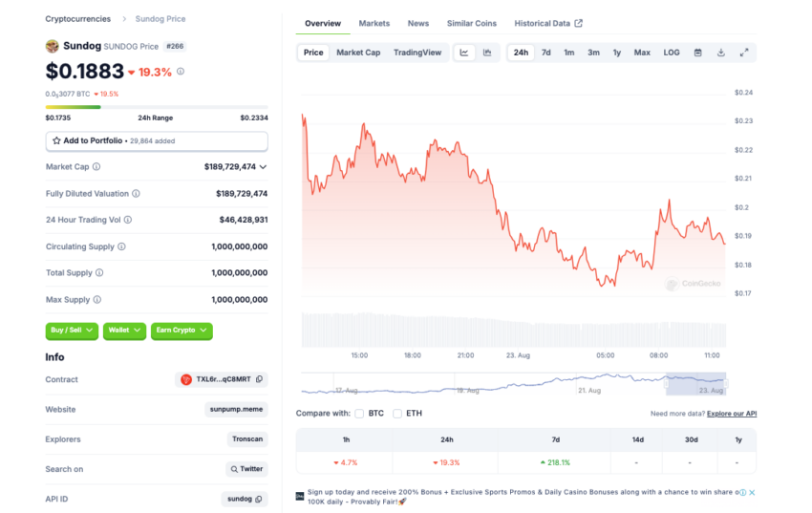Open the Similar Coins tab
The width and height of the screenshot is (812, 513).
coord(471,23)
